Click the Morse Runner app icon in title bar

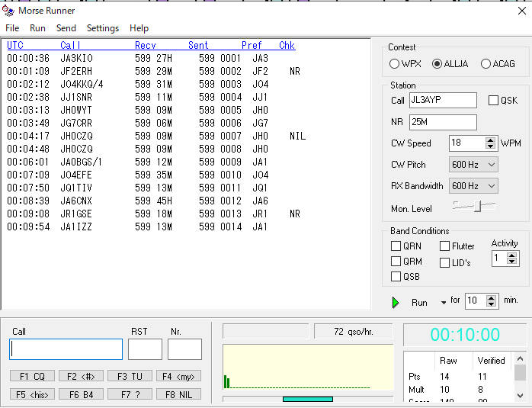pyautogui.click(x=8, y=11)
